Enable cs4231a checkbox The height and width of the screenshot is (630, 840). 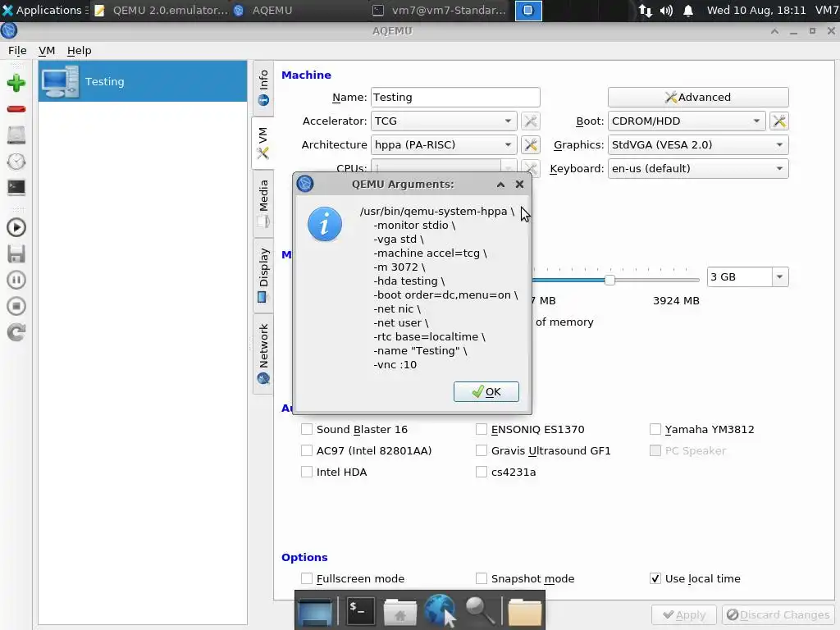481,472
